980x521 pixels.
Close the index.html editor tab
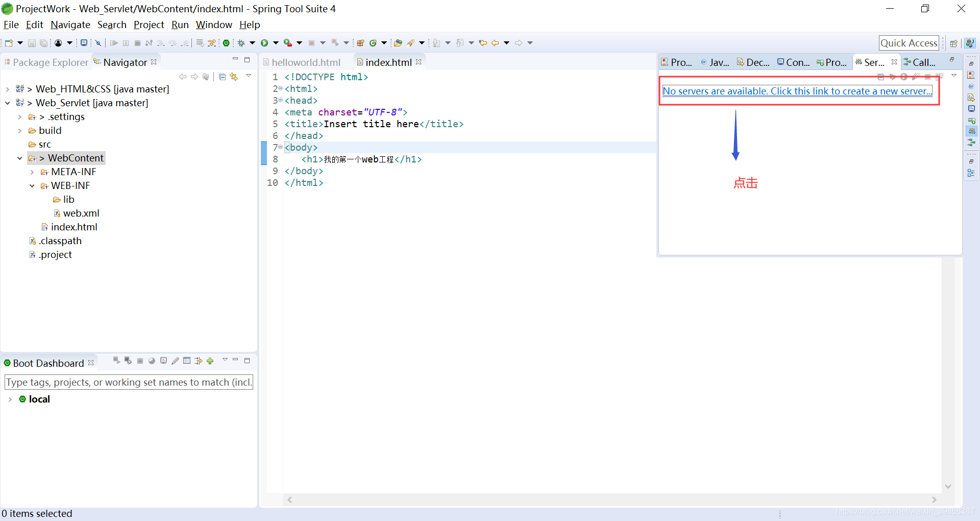(x=419, y=62)
